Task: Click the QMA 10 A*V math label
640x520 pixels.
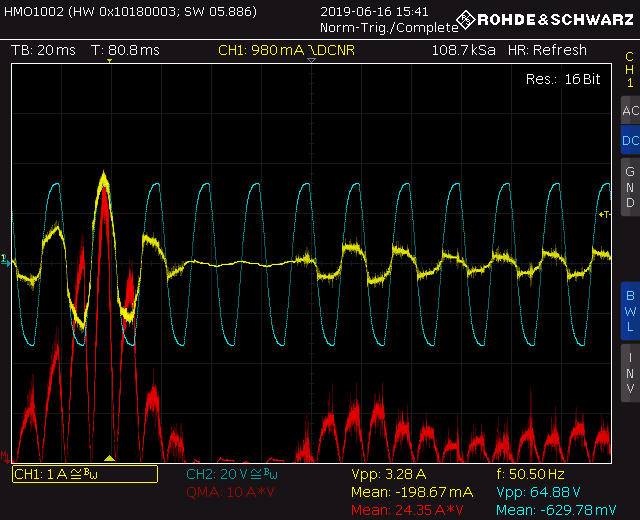Action: click(x=230, y=492)
